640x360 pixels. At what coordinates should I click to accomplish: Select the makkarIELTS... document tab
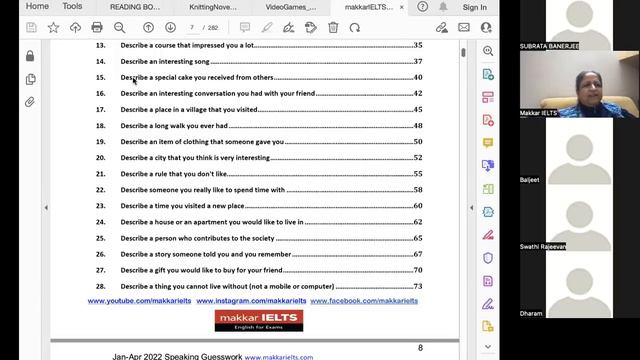369,7
